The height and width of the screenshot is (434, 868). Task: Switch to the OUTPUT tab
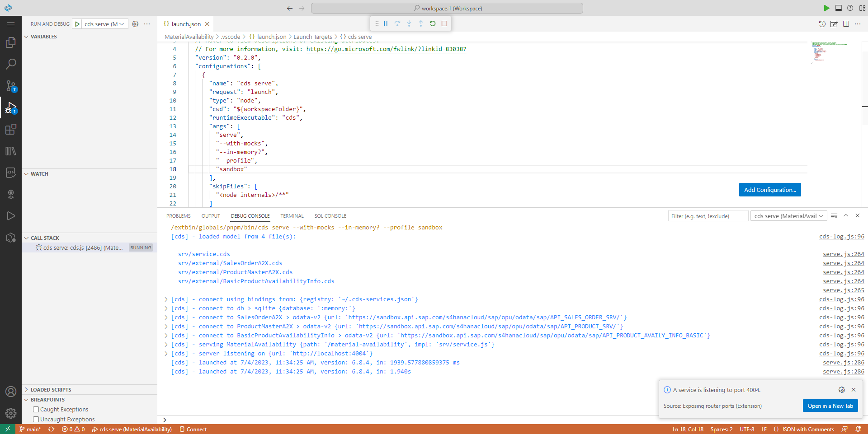pyautogui.click(x=211, y=216)
